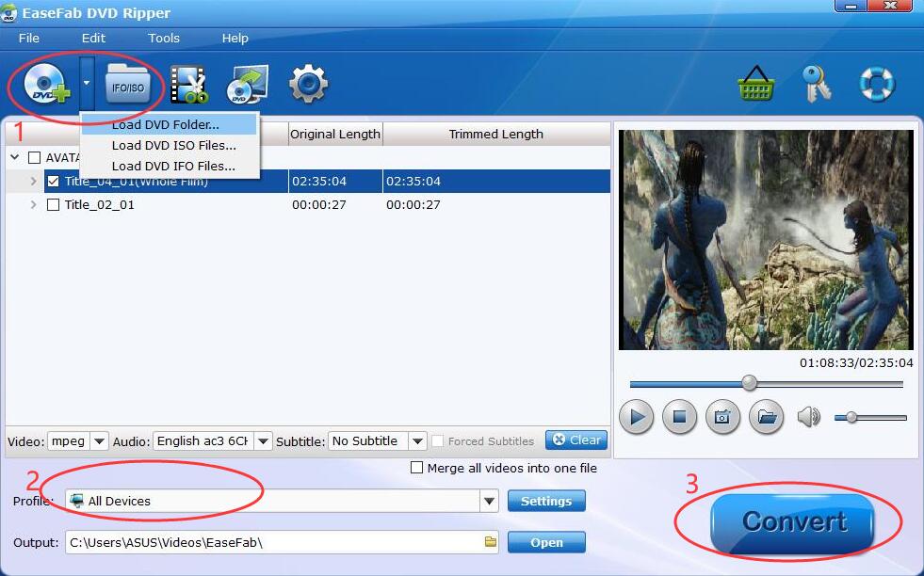This screenshot has width=924, height=576.
Task: Click the Trimmed Length column header
Action: pos(496,135)
